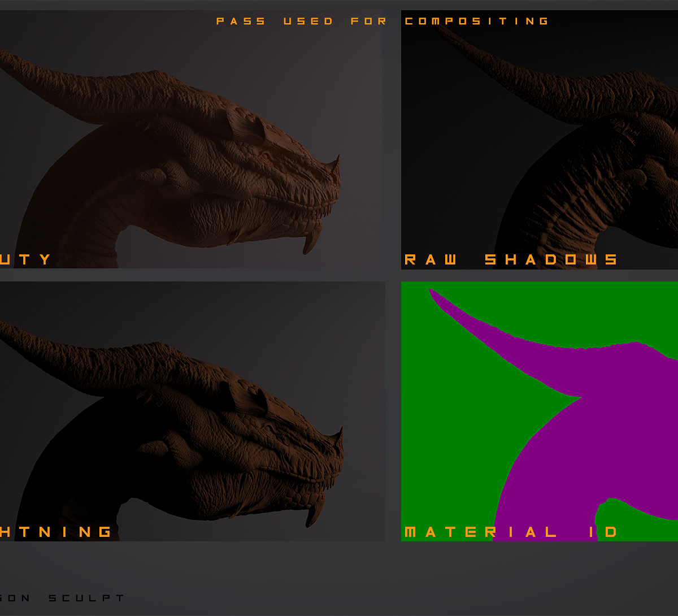This screenshot has width=678, height=616.
Task: Click the 'SCULPT' caption text at bottom
Action: point(86,598)
